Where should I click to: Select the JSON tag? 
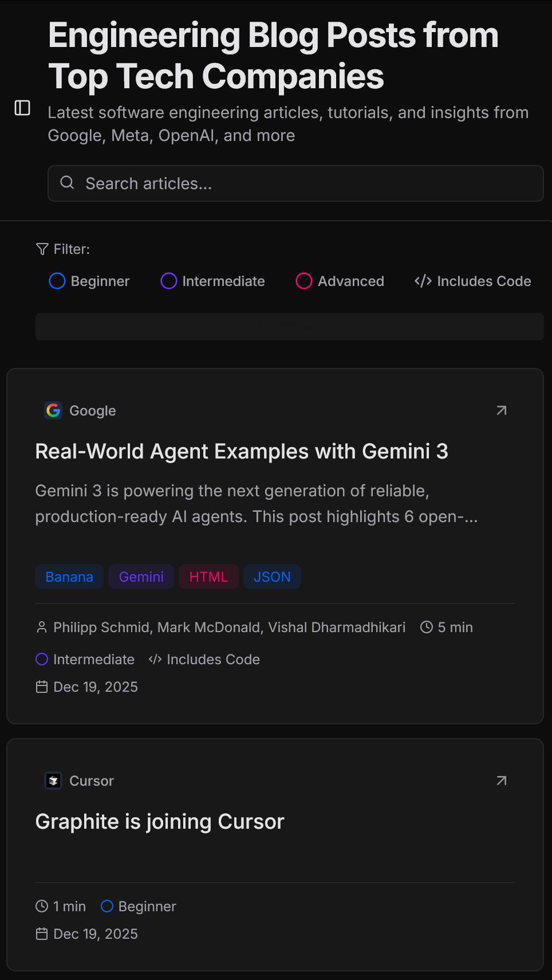coord(272,577)
